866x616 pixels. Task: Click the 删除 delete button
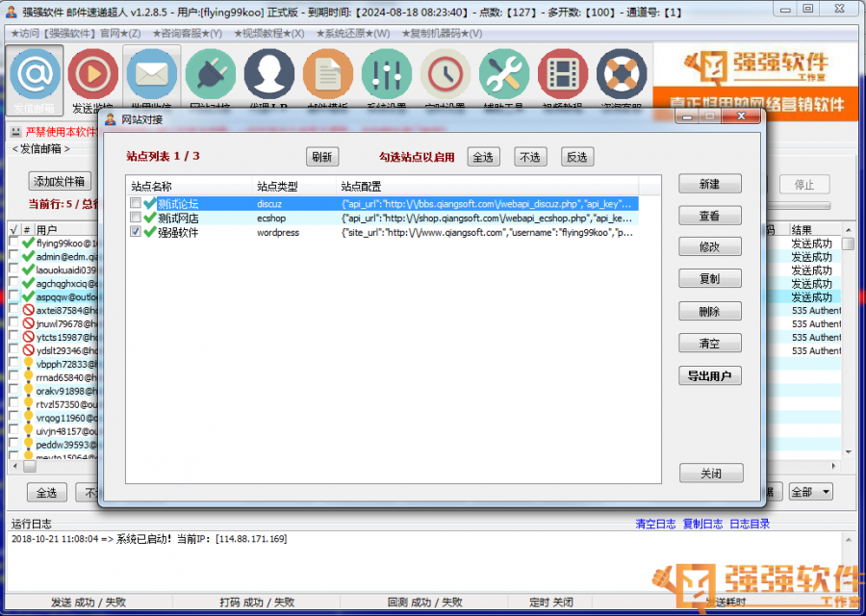point(710,312)
